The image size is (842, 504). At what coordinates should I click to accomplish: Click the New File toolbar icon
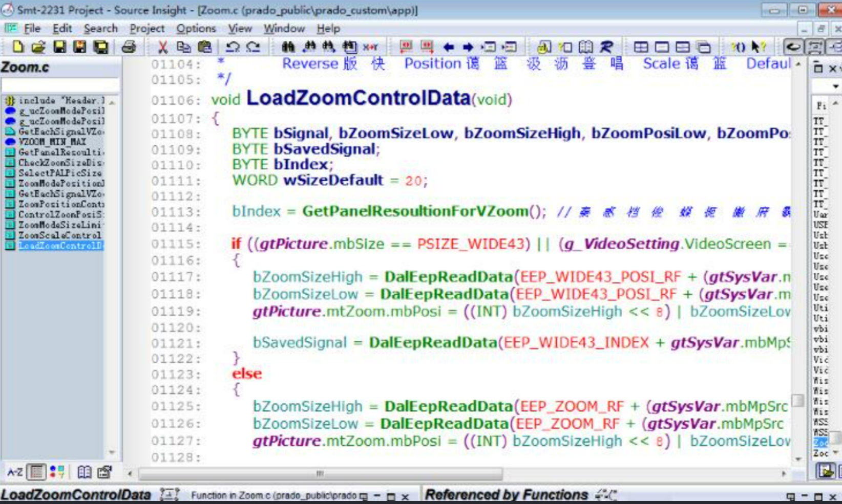tap(18, 47)
